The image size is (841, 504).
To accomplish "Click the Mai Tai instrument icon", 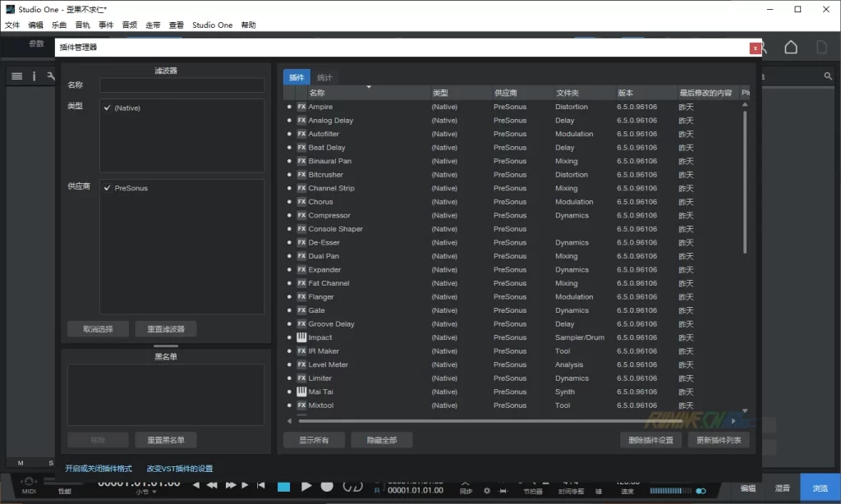I will point(301,392).
